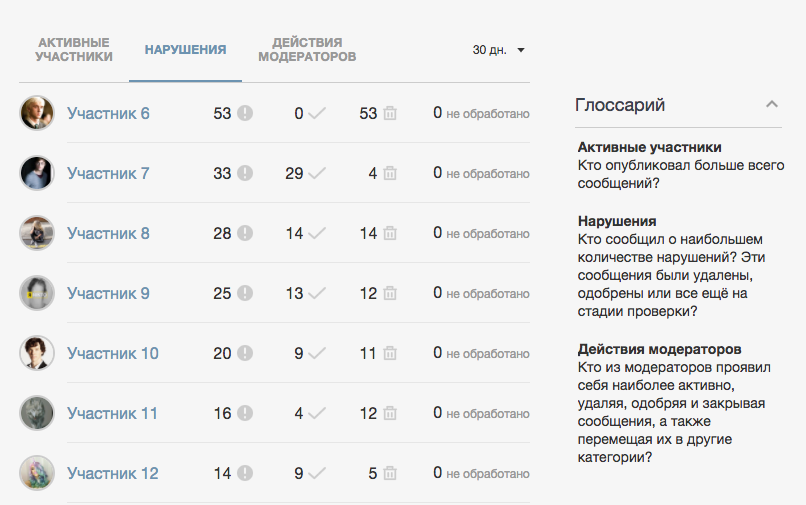Viewport: 806px width, 505px height.
Task: Open Участник 6 profile link
Action: pyautogui.click(x=108, y=114)
